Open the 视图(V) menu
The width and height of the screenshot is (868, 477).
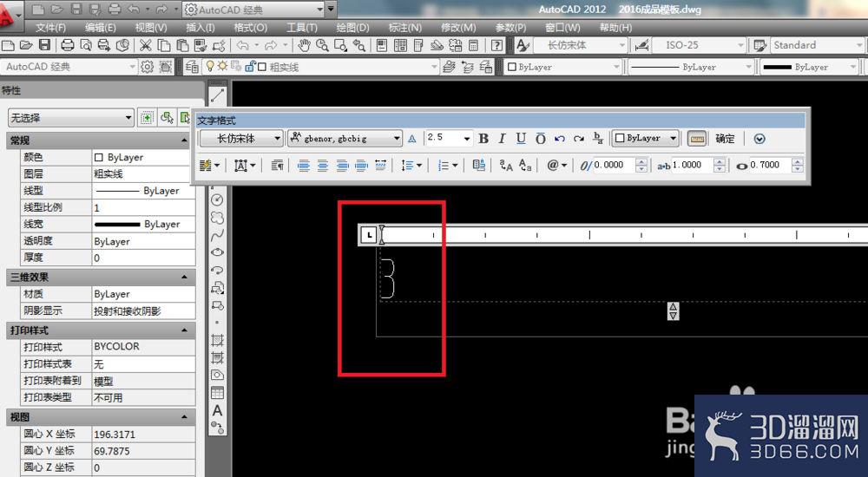[x=150, y=28]
